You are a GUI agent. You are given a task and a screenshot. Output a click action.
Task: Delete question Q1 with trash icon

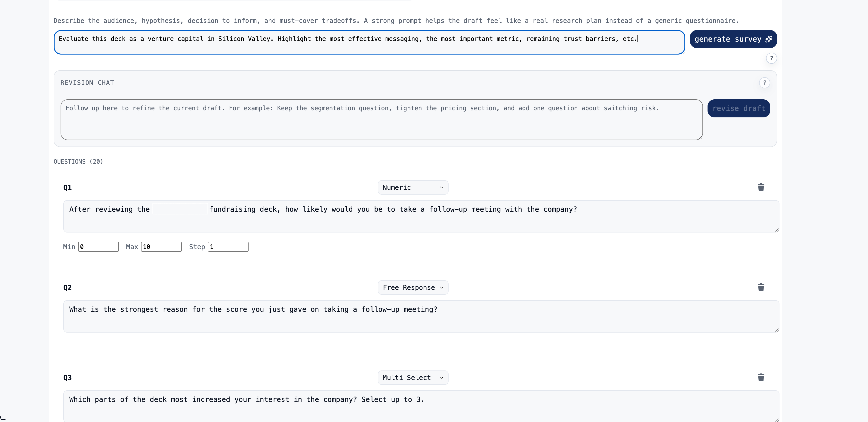pyautogui.click(x=760, y=187)
